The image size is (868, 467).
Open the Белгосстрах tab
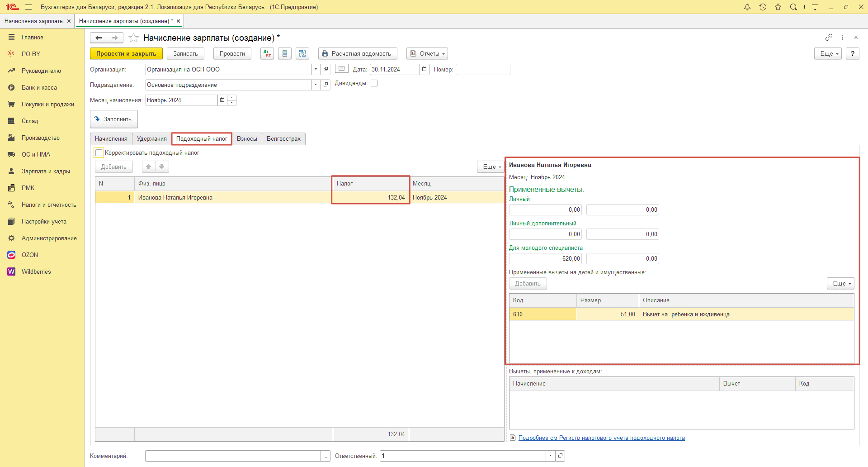point(283,139)
